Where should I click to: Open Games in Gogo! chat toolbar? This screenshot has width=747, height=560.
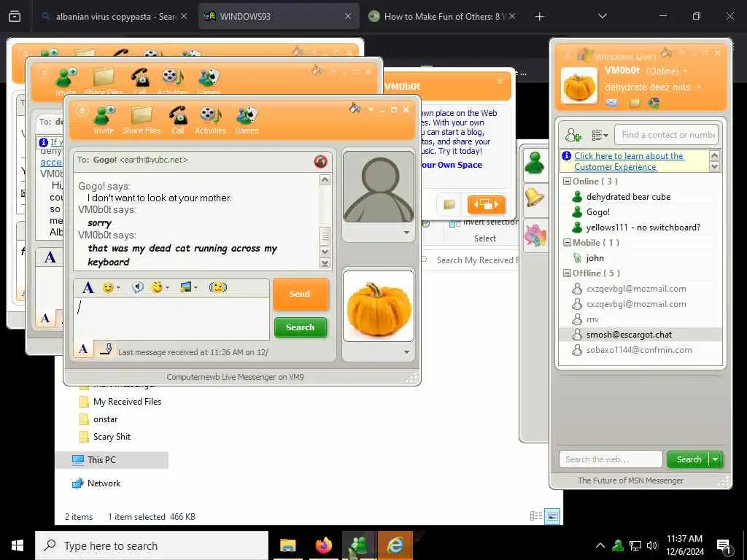[247, 120]
